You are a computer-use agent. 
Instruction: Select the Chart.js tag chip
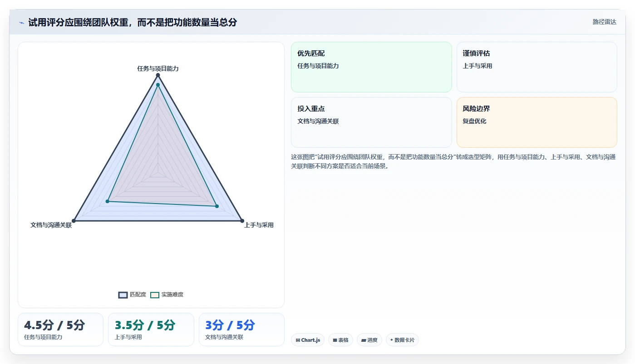[x=308, y=340]
